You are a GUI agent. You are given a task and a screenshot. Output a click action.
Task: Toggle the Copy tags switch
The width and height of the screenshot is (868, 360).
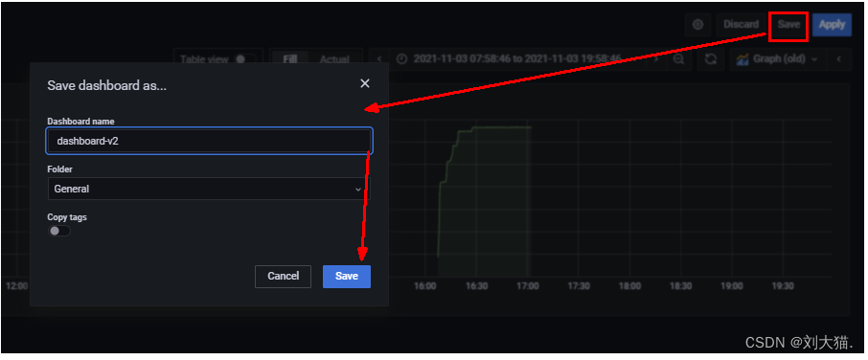[59, 231]
